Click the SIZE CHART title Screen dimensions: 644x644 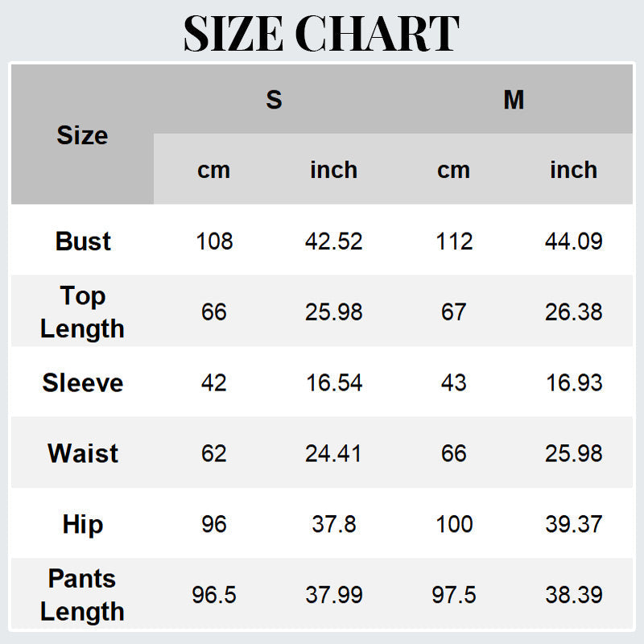click(x=321, y=33)
